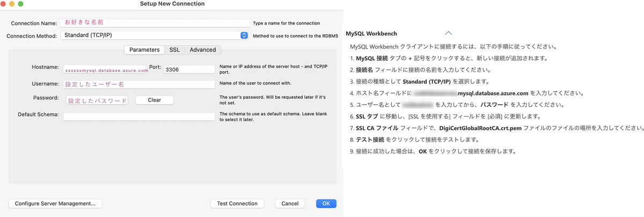Screen dimensions: 644x217
Task: Confirm with the OK button
Action: point(326,204)
